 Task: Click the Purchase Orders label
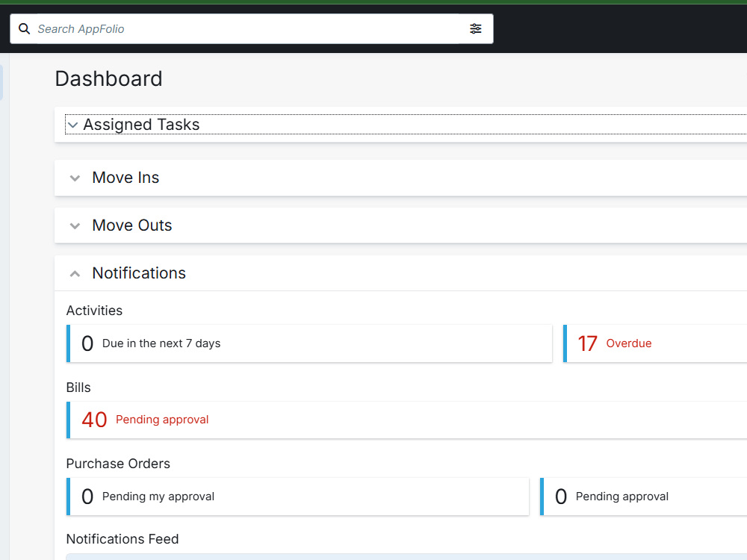tap(118, 464)
